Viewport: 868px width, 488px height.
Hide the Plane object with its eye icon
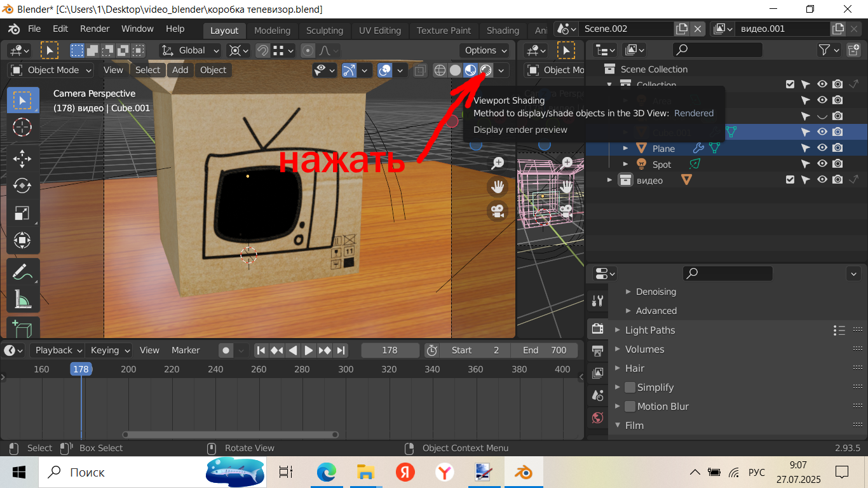tap(822, 148)
